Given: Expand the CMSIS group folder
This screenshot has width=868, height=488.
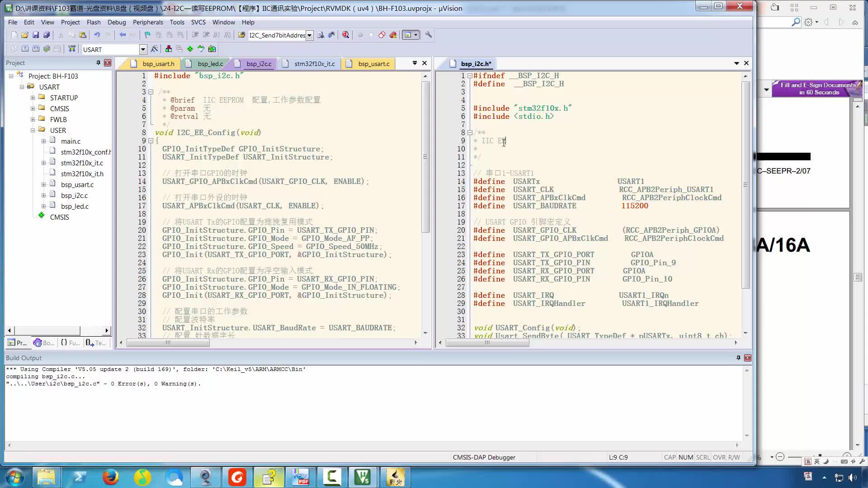Looking at the screenshot, I should coord(33,108).
